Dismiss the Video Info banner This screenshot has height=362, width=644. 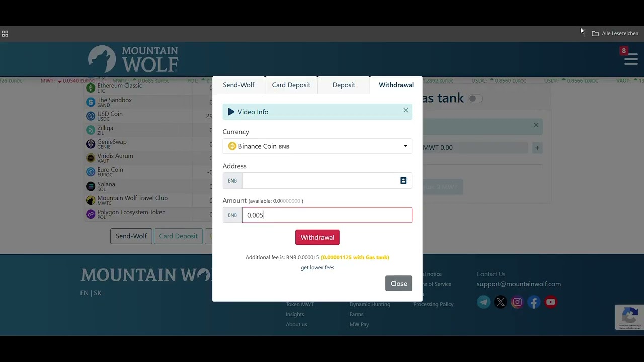pyautogui.click(x=406, y=110)
